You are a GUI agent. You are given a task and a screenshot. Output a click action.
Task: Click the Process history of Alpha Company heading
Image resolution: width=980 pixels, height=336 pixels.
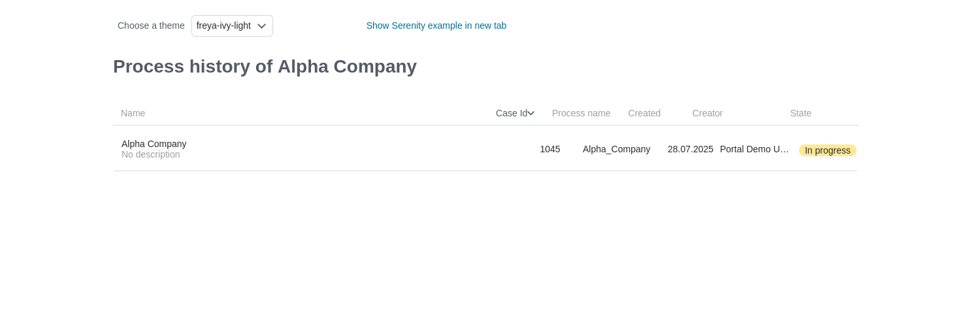coord(265,66)
